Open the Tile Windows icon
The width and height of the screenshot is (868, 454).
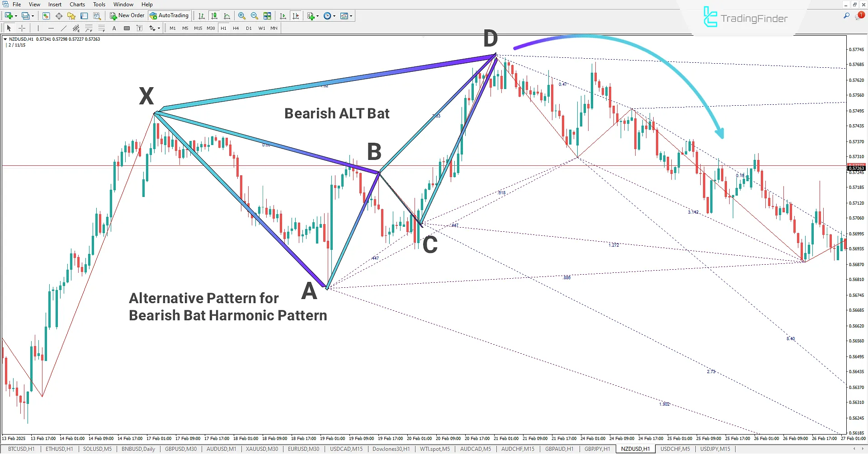pyautogui.click(x=267, y=16)
